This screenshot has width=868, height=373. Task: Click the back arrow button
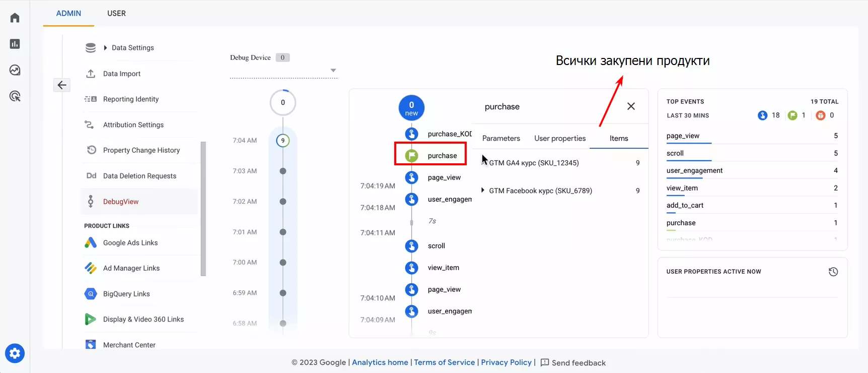coord(62,85)
